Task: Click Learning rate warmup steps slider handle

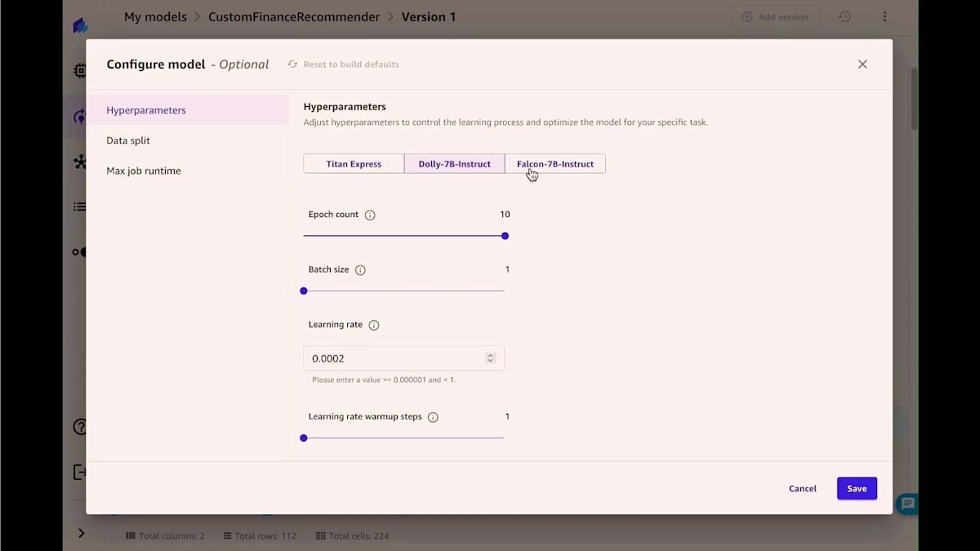Action: 304,438
